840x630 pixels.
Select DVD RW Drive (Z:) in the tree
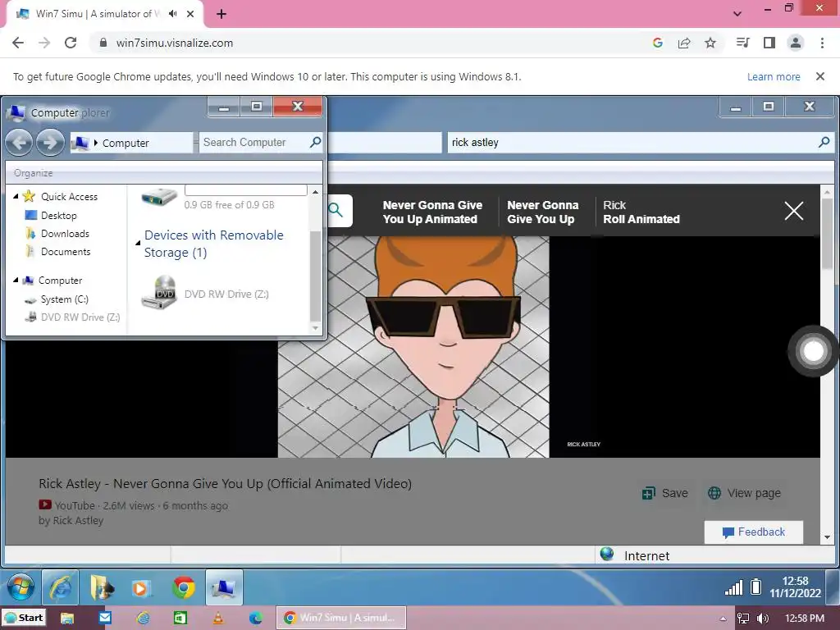(x=80, y=317)
